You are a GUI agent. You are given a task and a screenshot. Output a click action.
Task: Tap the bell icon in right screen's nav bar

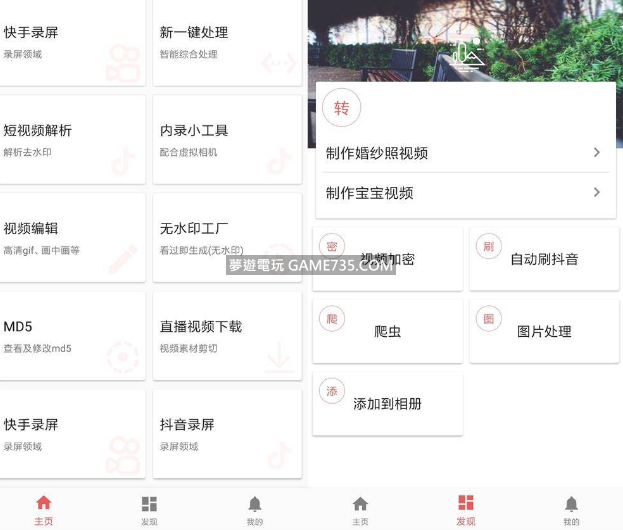click(571, 504)
